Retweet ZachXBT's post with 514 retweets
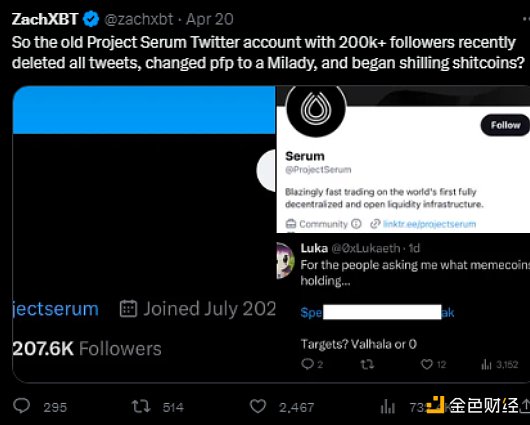 click(141, 406)
